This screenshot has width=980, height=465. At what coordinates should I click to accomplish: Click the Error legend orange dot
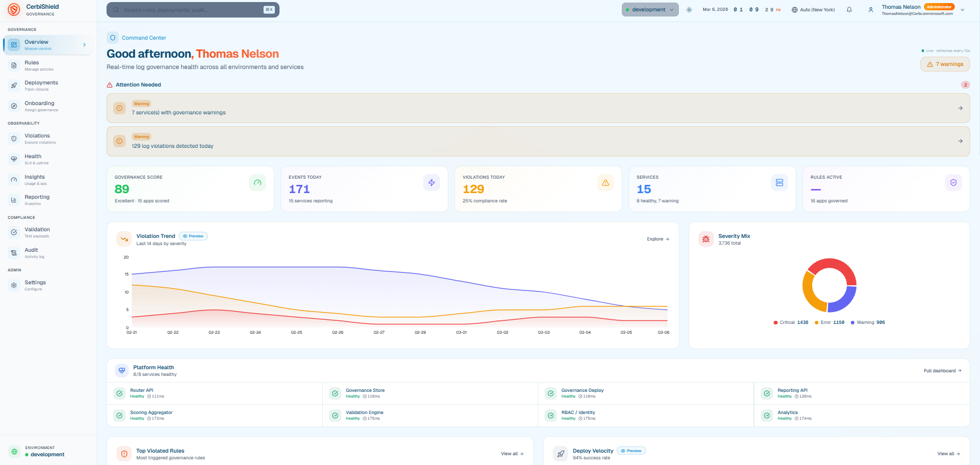tap(816, 322)
